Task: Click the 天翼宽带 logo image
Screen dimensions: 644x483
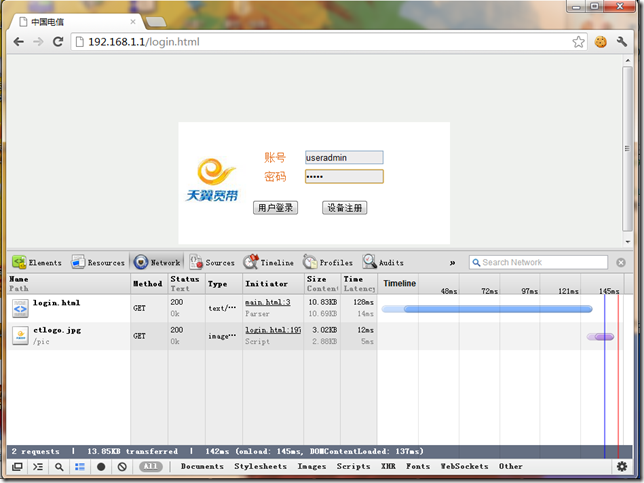Action: click(x=212, y=180)
